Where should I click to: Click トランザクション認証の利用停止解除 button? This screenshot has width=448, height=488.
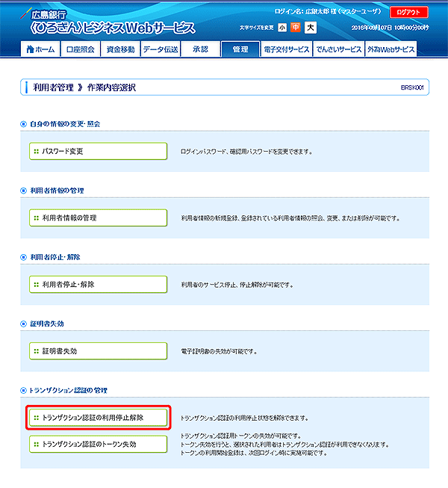pyautogui.click(x=99, y=418)
